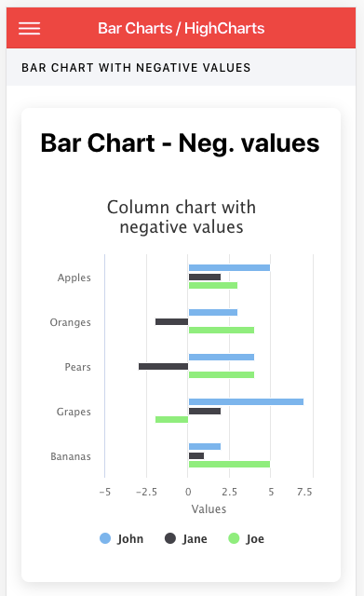Click the Bananas axis label
Viewport: 364px width, 596px height.
coord(71,456)
